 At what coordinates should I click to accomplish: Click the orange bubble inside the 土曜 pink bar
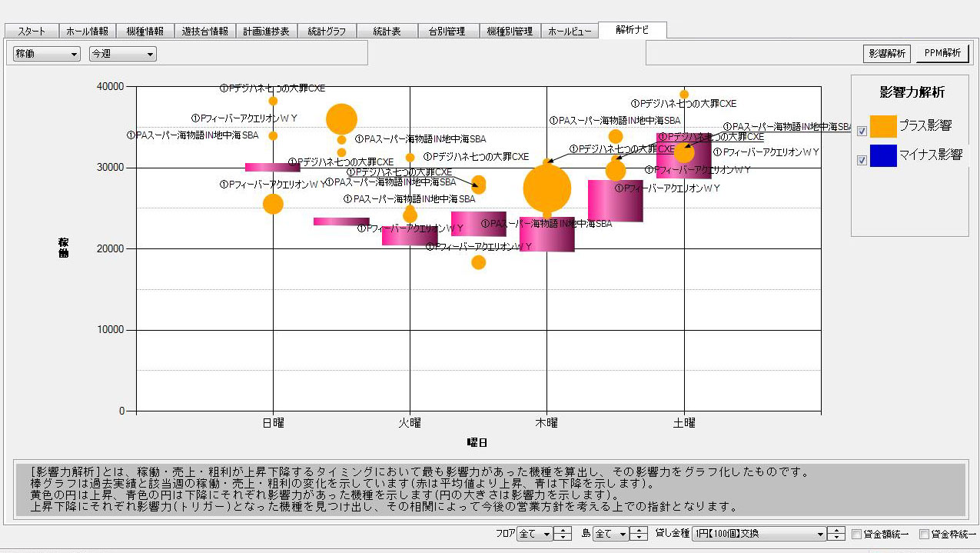click(x=683, y=152)
